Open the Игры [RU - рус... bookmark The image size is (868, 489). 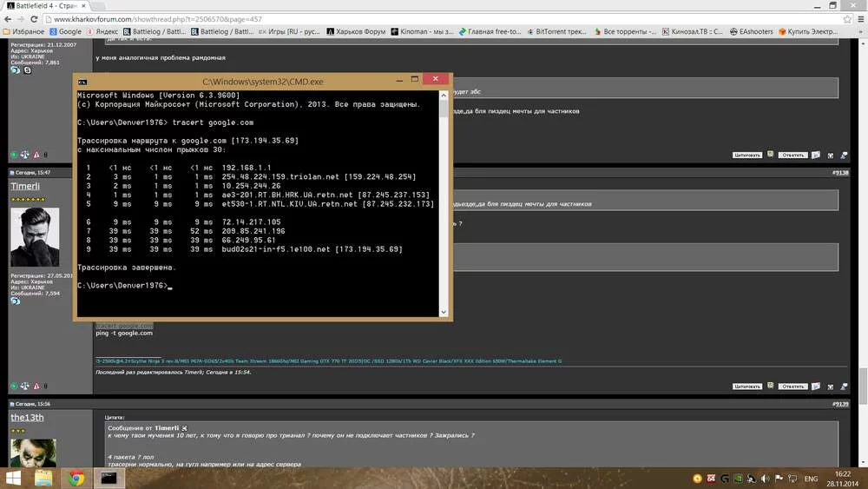pyautogui.click(x=290, y=31)
